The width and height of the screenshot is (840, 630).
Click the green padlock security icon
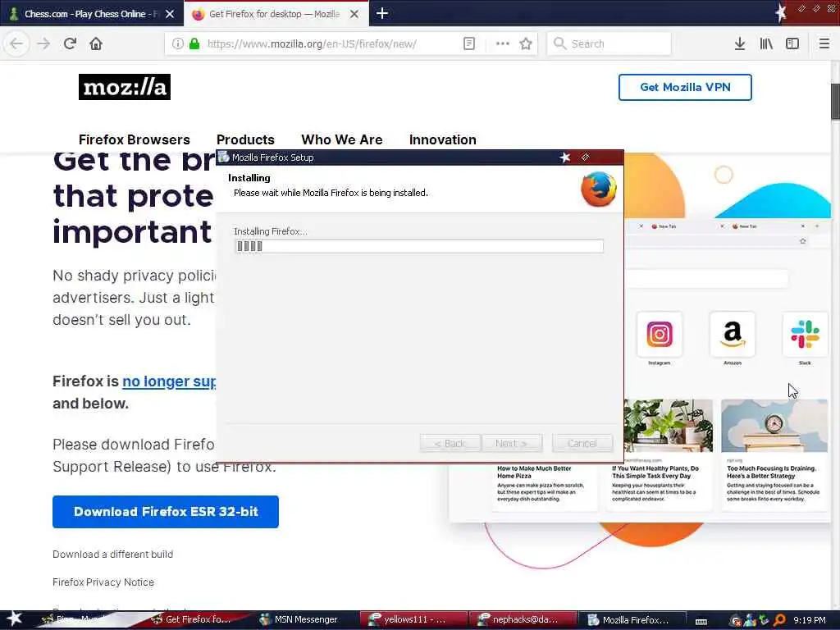(x=194, y=43)
